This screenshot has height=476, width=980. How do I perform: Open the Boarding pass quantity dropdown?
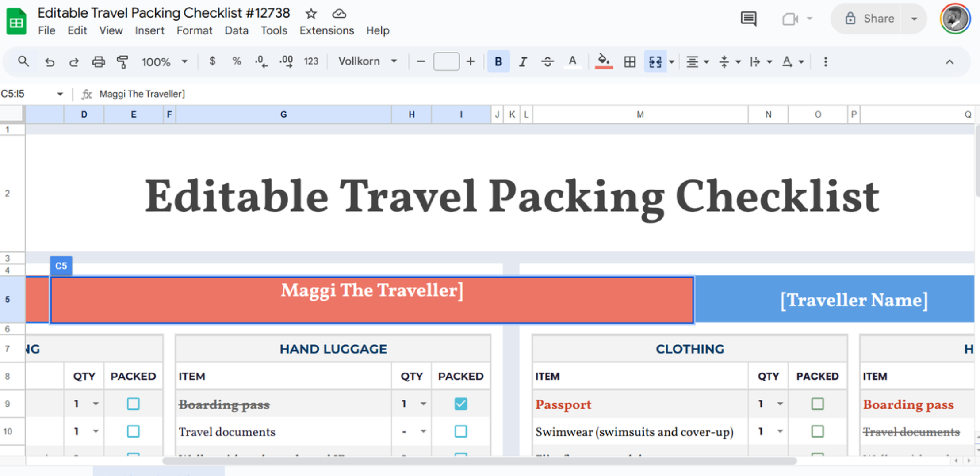[423, 404]
